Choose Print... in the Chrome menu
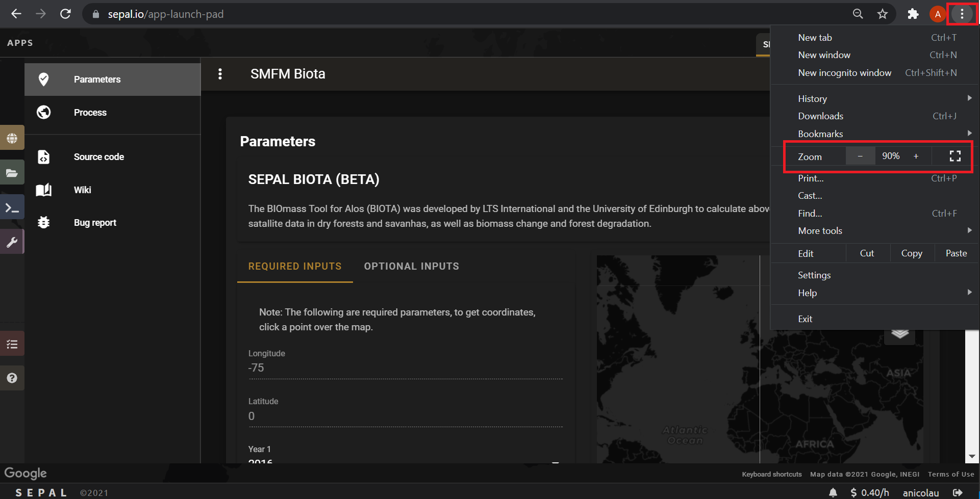 point(875,178)
